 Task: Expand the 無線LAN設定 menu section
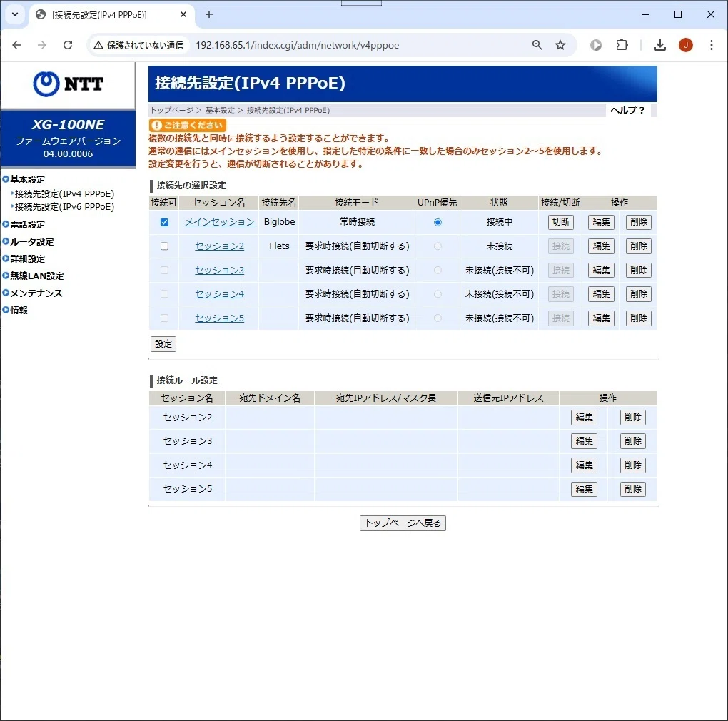pos(33,276)
